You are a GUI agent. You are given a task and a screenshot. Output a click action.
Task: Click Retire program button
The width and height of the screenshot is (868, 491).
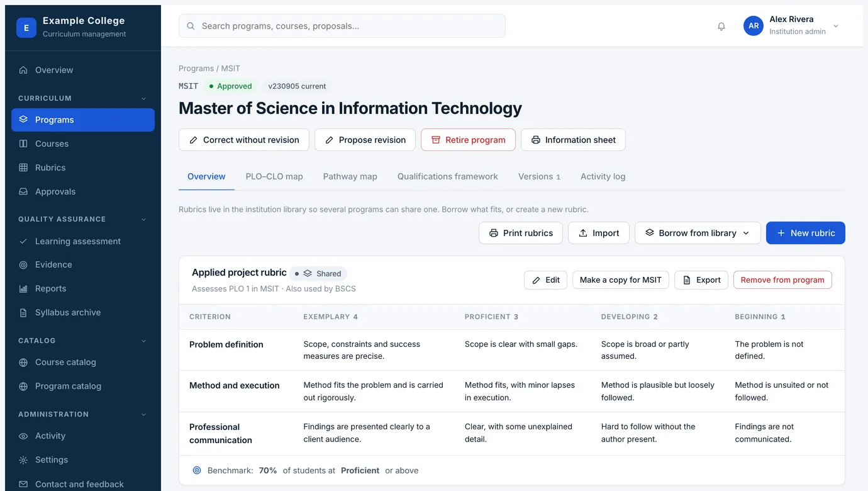468,140
